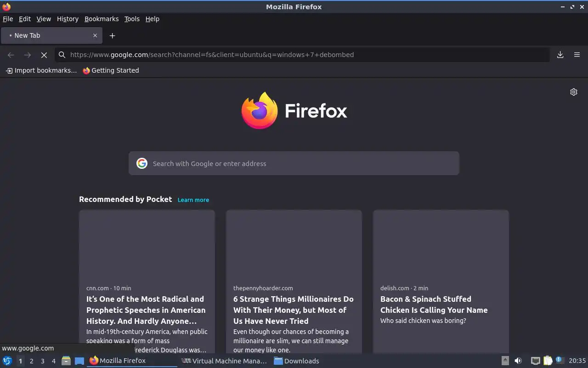Screen dimensions: 588x368
Task: Click the URL address bar field
Action: click(x=303, y=55)
